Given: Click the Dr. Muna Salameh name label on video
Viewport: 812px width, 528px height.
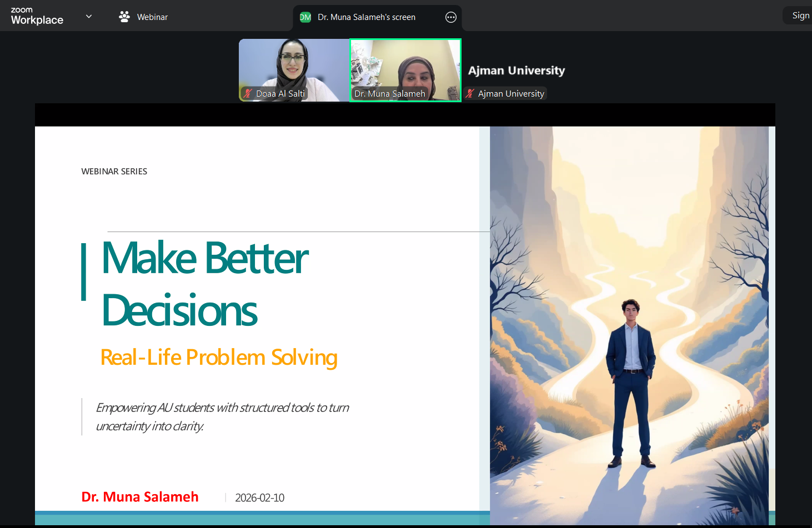Looking at the screenshot, I should pos(390,93).
